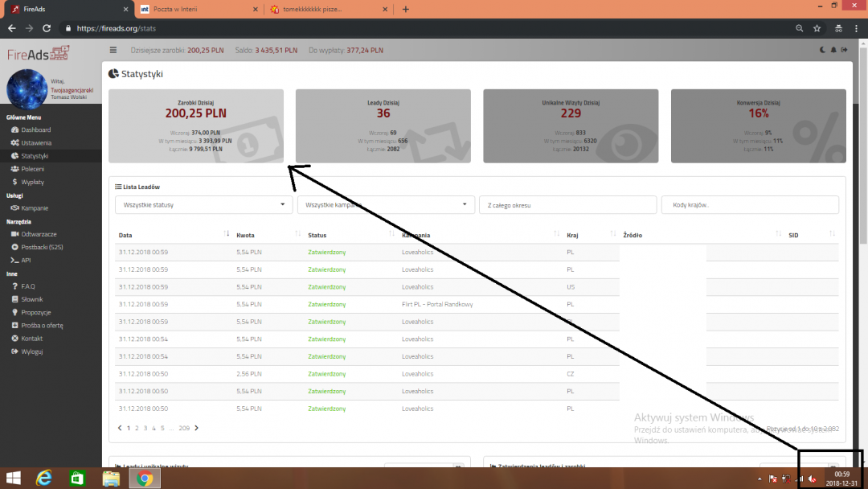
Task: Click the logout arrow icon in top bar
Action: (844, 50)
